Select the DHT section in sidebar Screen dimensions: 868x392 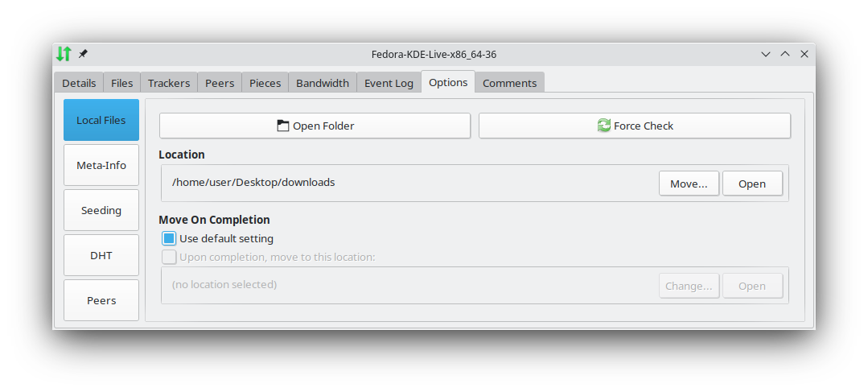[x=101, y=255]
